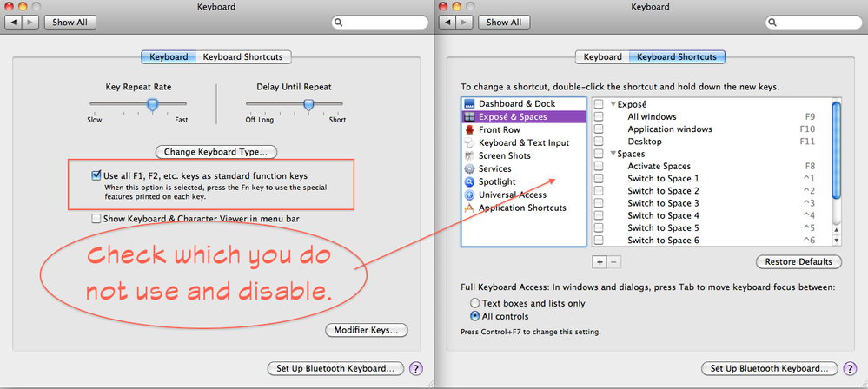Enable the Switch to Space 6 shortcut
868x389 pixels.
(x=599, y=241)
